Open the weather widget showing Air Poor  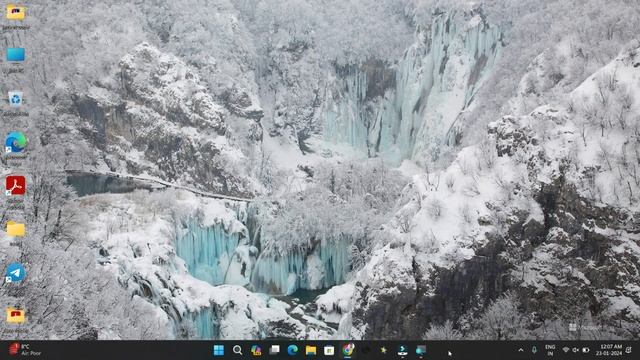click(x=25, y=350)
